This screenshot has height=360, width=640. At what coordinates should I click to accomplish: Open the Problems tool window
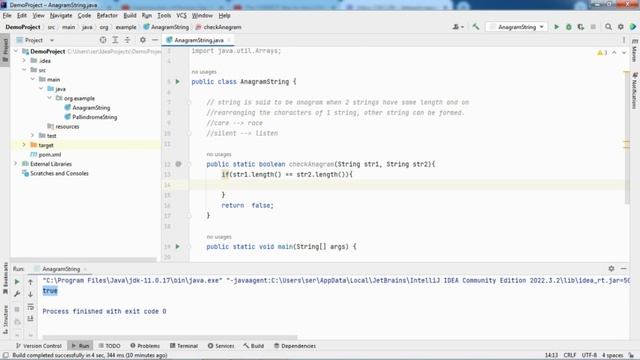point(145,346)
